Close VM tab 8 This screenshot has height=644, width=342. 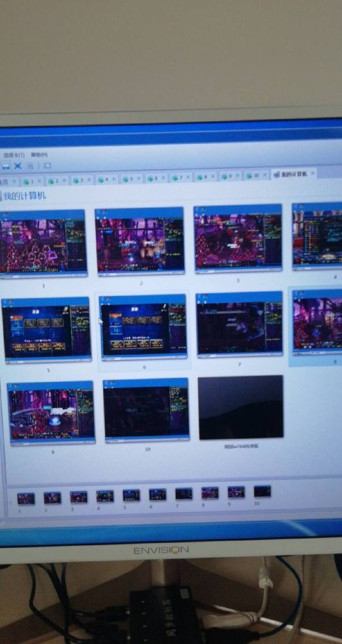[x=213, y=177]
